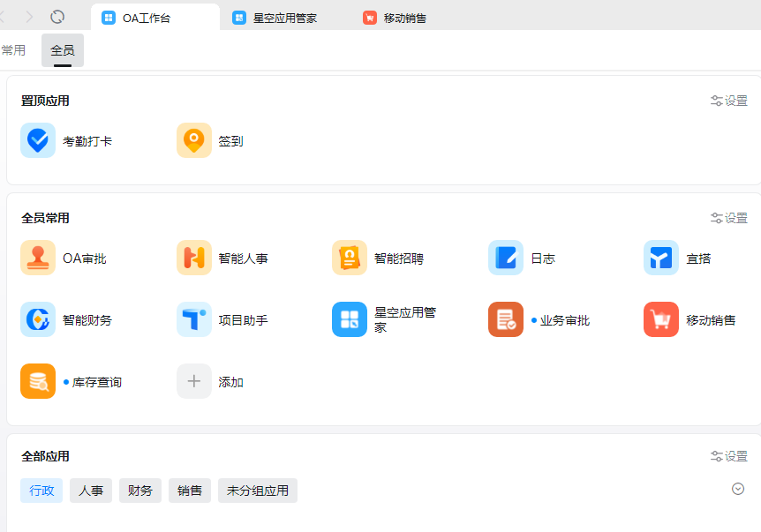Launch the 宜搭 app icon
Viewport: 761px width, 532px height.
pos(661,259)
